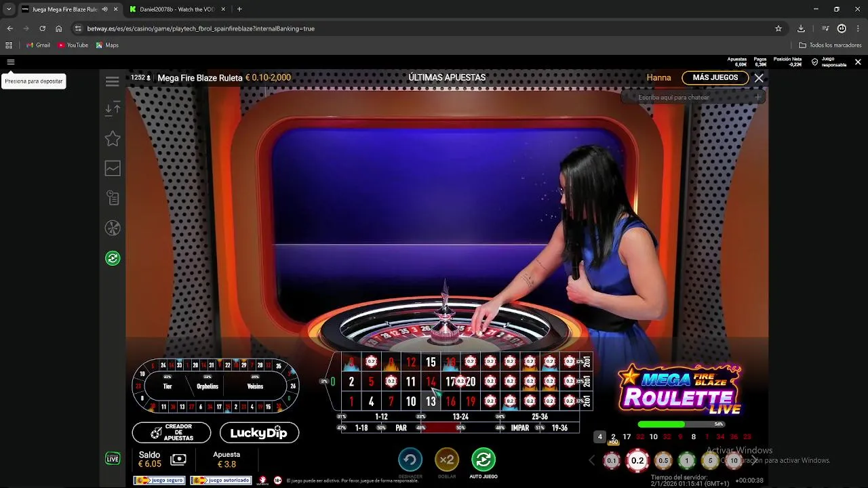Open the statistics chart icon
The height and width of the screenshot is (488, 868).
pyautogui.click(x=113, y=168)
